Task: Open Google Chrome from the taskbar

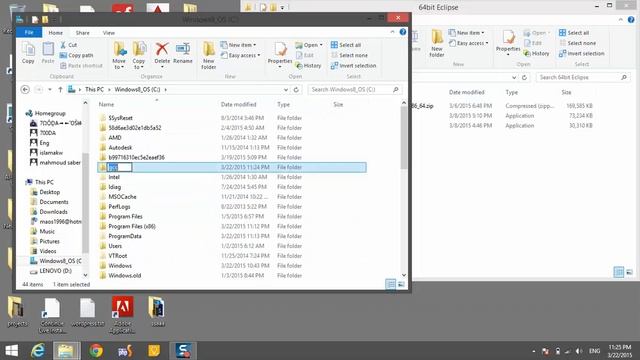Action: click(x=96, y=351)
